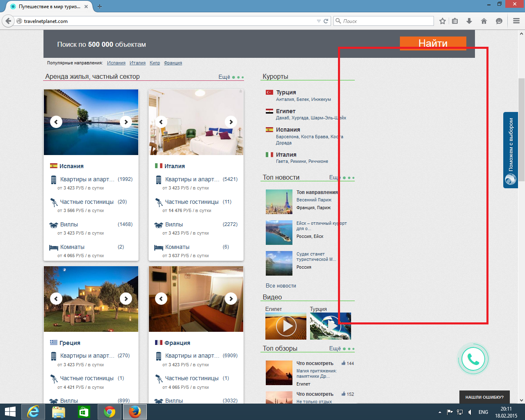Open a new browser tab
This screenshot has height=420, width=525.
tap(100, 7)
